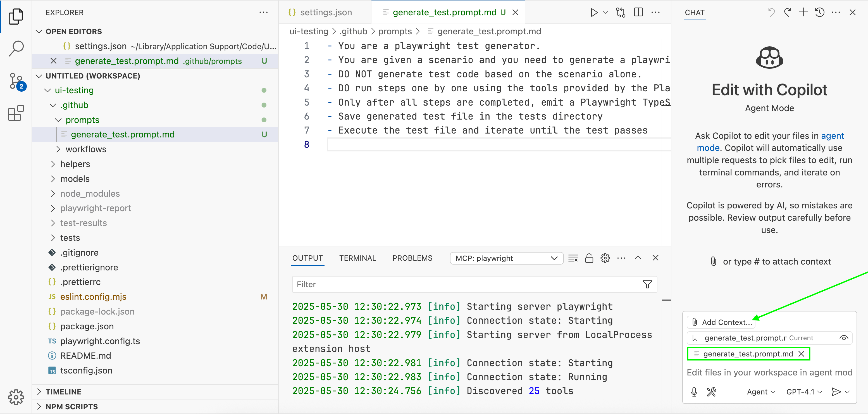Open Source Control view with 2 changes
The height and width of the screenshot is (414, 868).
coord(16,81)
